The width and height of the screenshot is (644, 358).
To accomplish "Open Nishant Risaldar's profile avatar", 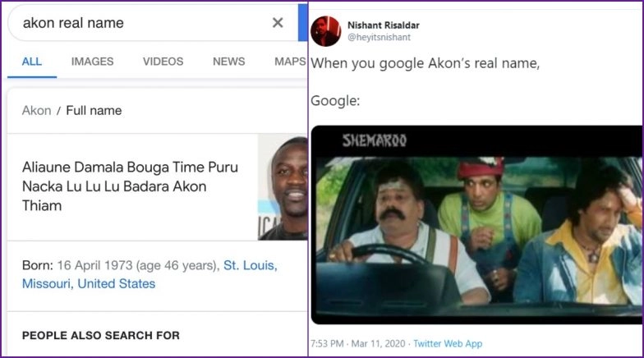I will pos(325,31).
